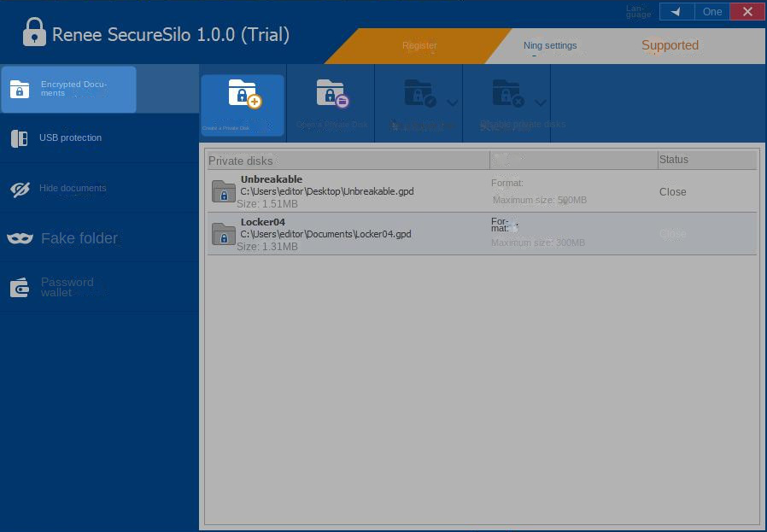Click the padlock logo in title bar

pyautogui.click(x=34, y=32)
